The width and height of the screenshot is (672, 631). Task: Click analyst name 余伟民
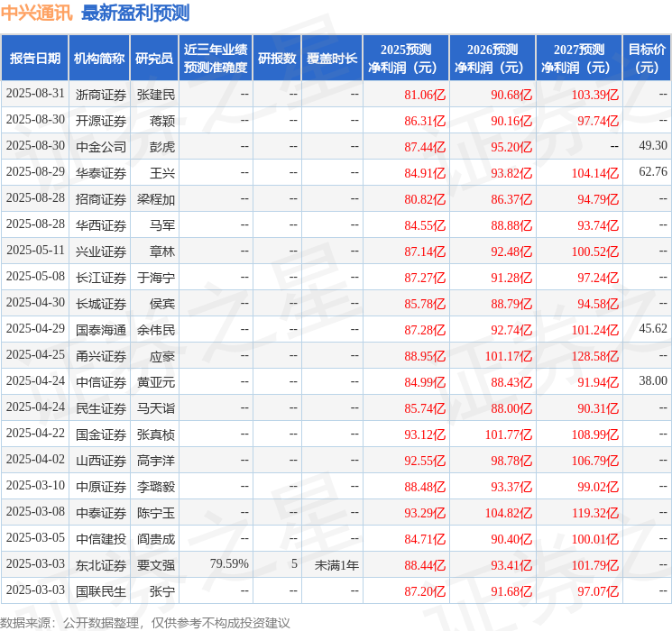156,330
